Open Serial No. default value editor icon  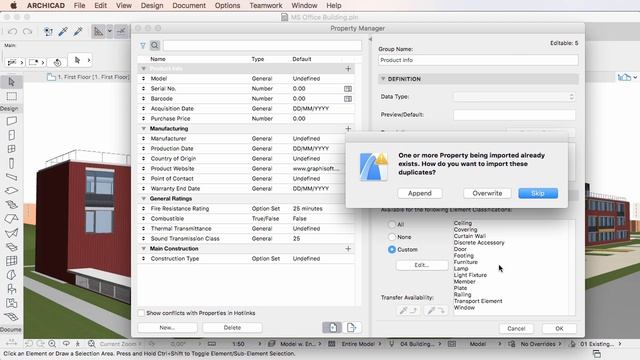point(348,89)
